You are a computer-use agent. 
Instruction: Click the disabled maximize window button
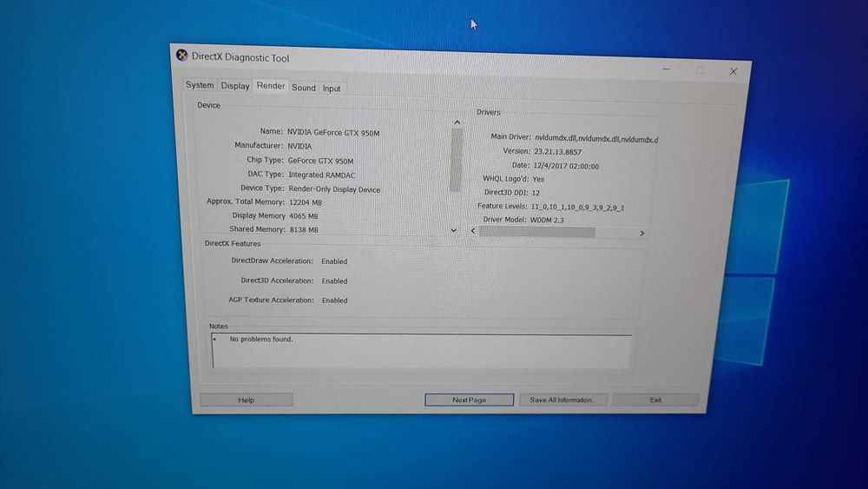[700, 70]
